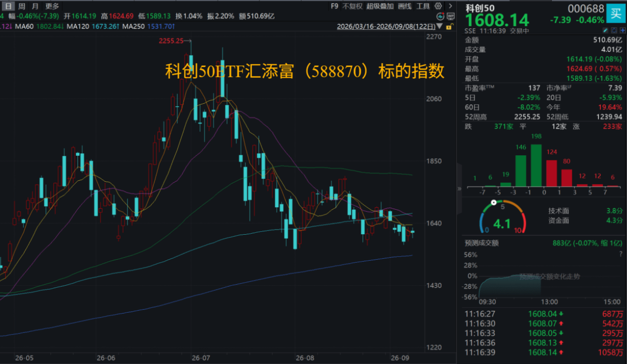Switch to weekly 周 period tab

click(22, 6)
